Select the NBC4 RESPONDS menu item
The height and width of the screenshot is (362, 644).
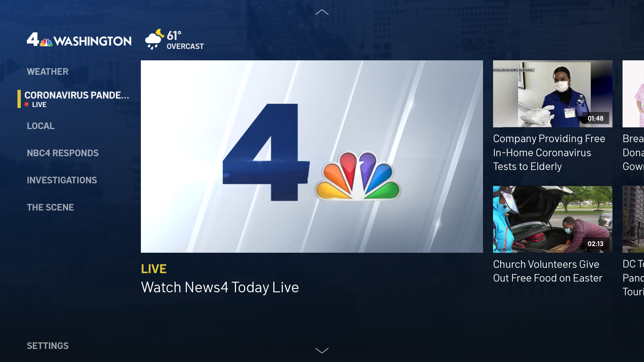tap(62, 153)
